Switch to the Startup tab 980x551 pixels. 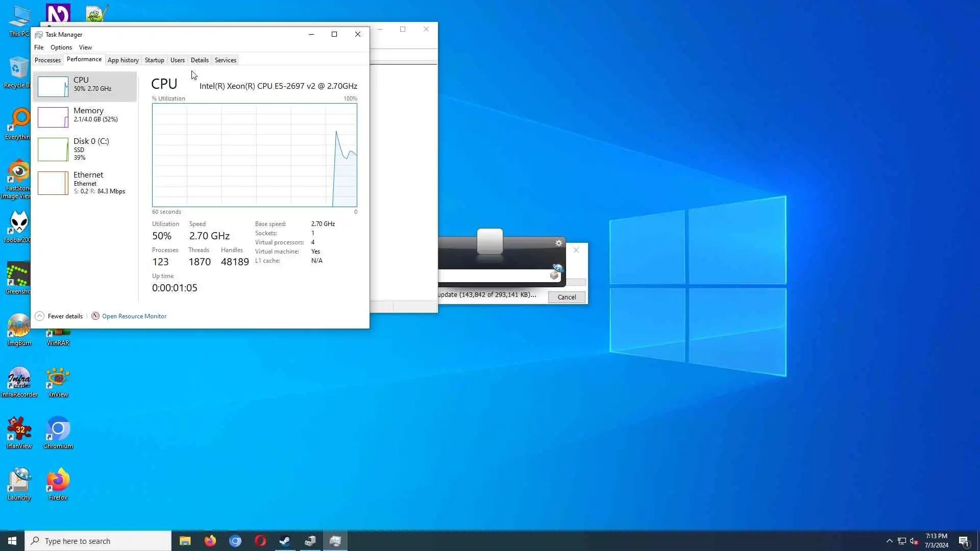pos(154,60)
